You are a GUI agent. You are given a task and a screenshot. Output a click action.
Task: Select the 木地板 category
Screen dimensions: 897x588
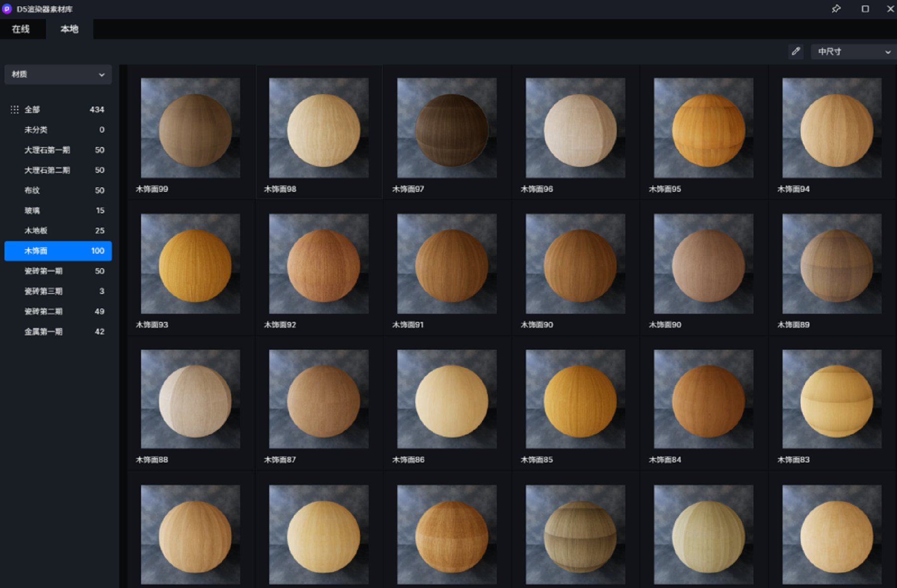click(36, 231)
